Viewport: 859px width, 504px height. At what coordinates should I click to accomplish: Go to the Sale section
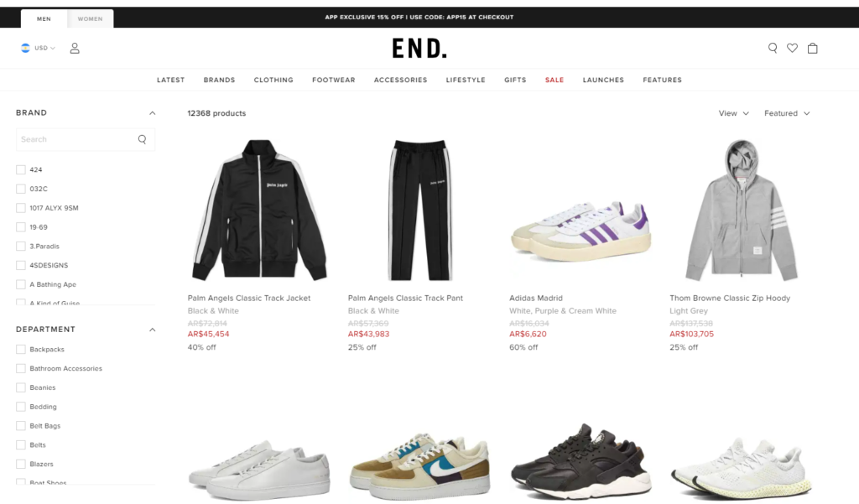[x=554, y=80]
